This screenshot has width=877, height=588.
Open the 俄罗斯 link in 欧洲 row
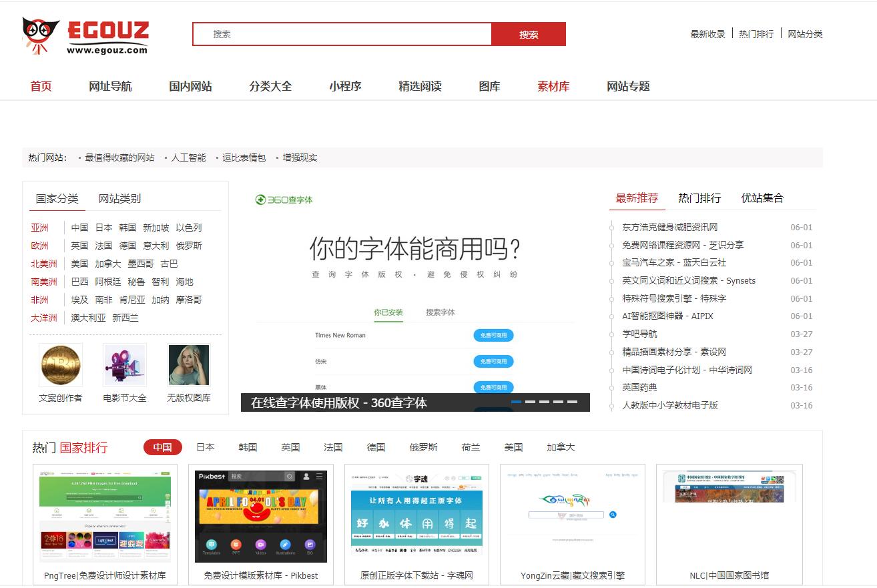(x=189, y=246)
